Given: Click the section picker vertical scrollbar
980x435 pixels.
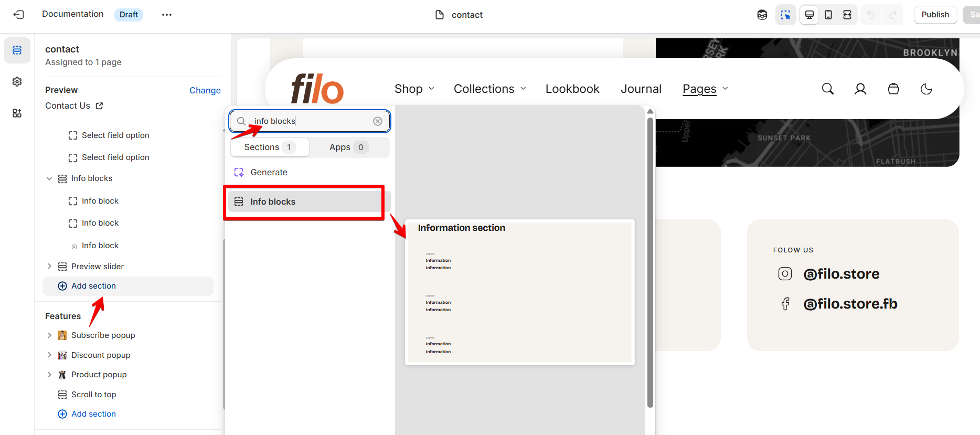Looking at the screenshot, I should [x=651, y=262].
